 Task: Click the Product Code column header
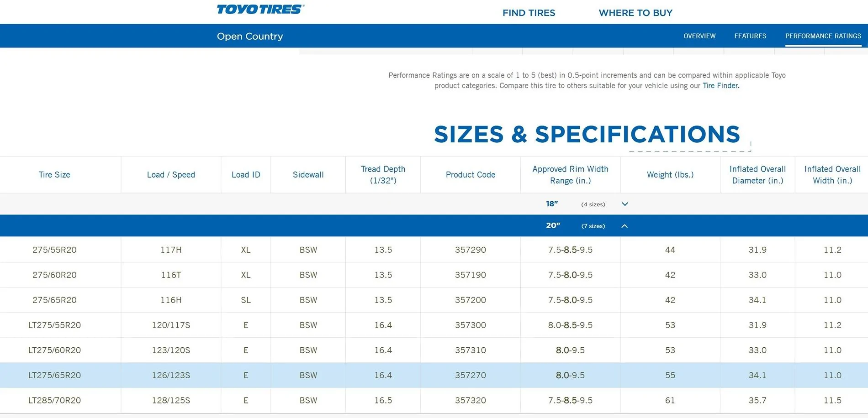click(471, 175)
